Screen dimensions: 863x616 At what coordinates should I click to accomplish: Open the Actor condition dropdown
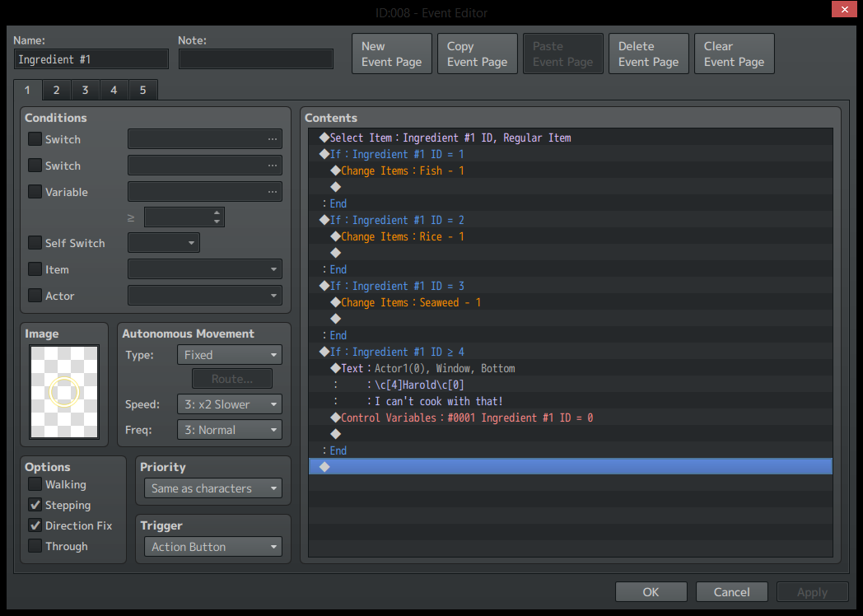pyautogui.click(x=205, y=296)
